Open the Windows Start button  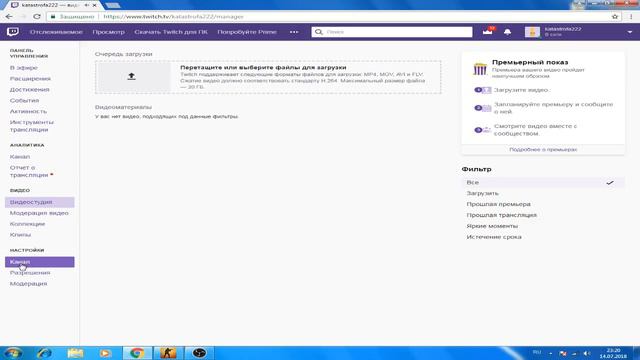coord(13,353)
